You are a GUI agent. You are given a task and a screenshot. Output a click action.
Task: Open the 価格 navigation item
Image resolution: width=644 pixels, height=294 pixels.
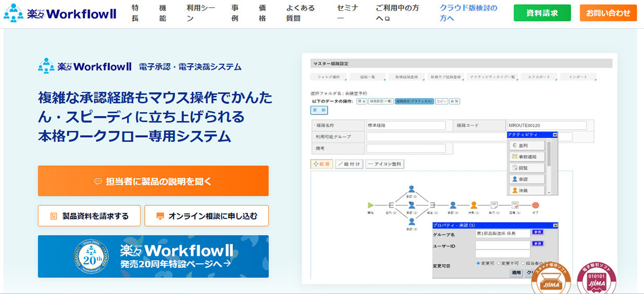click(262, 13)
